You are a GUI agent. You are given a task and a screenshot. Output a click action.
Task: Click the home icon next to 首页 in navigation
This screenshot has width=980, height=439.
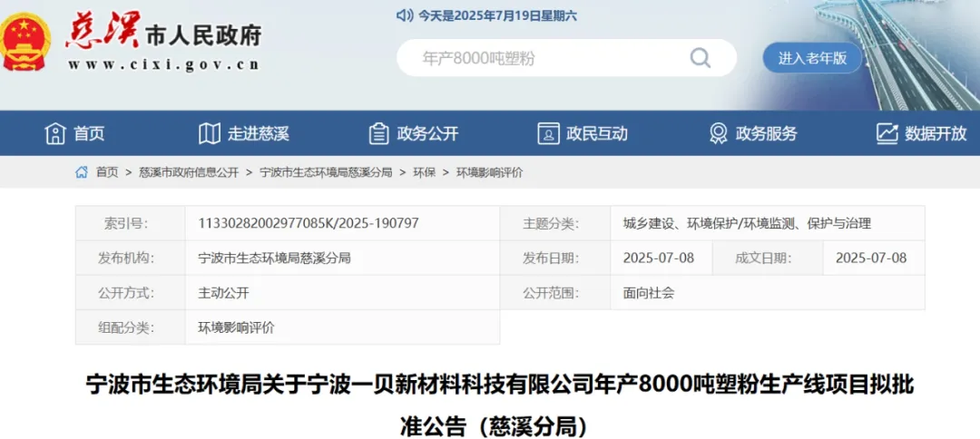point(55,133)
